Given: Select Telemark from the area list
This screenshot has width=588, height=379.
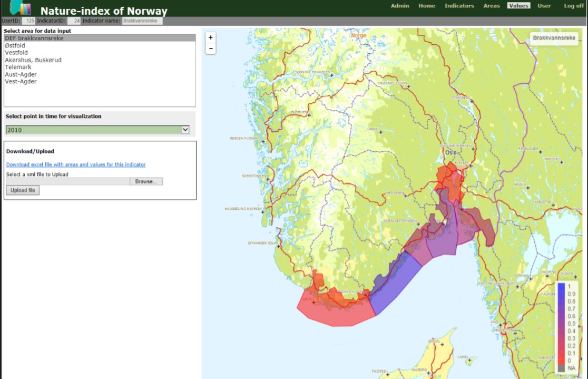Looking at the screenshot, I should pos(18,67).
